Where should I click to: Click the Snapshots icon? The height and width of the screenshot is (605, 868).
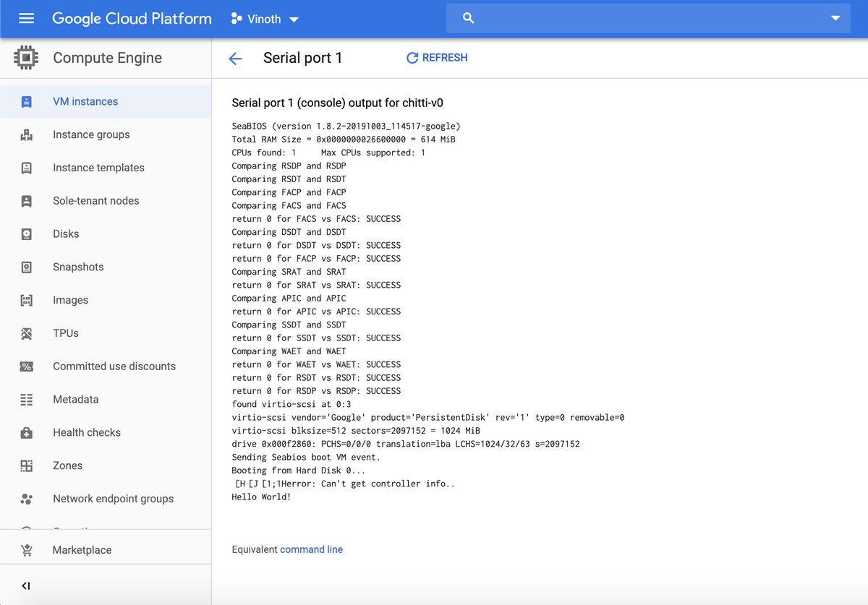27,267
